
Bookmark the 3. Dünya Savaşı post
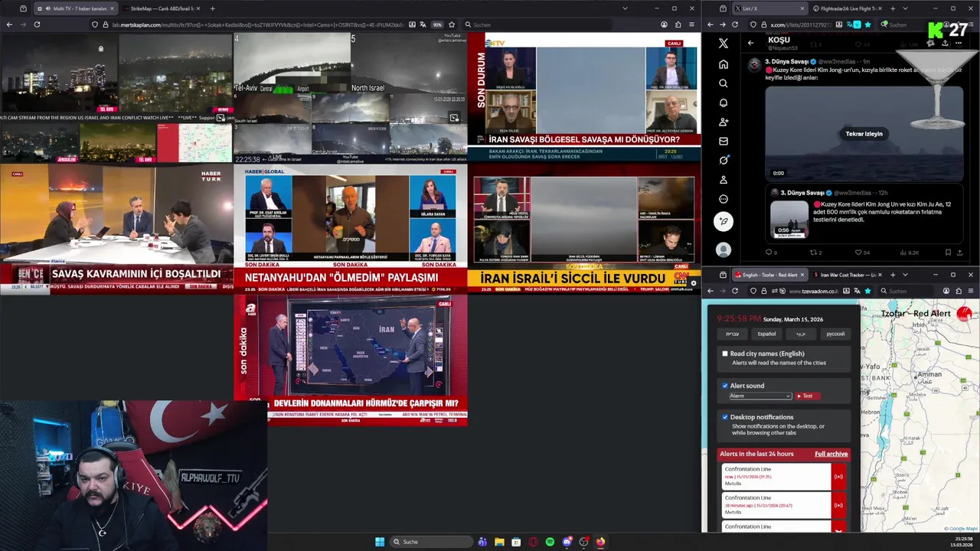tap(948, 253)
